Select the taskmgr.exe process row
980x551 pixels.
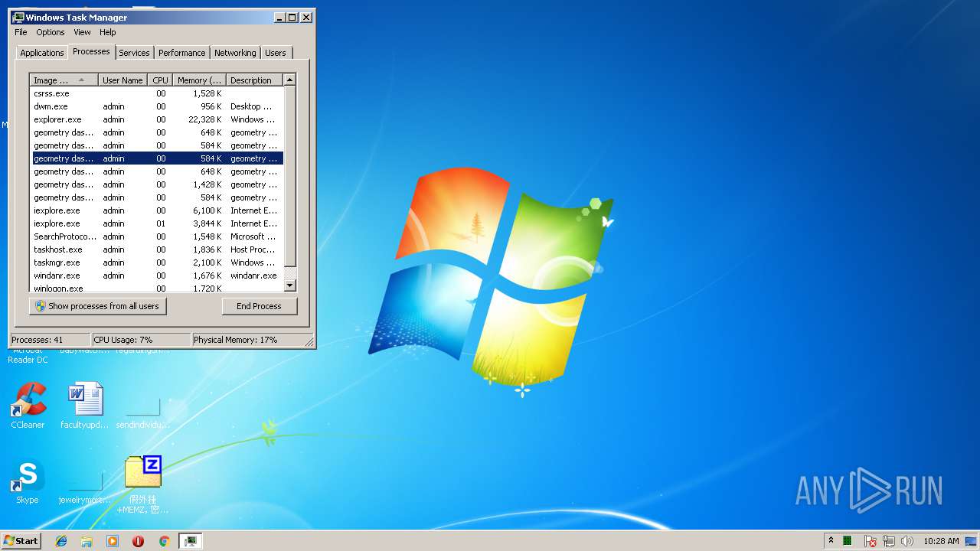coord(157,262)
